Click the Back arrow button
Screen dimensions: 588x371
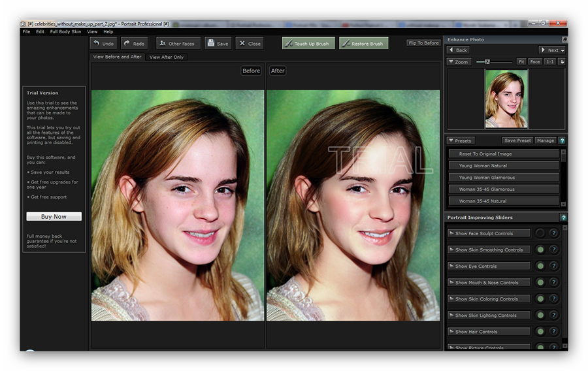pyautogui.click(x=458, y=50)
